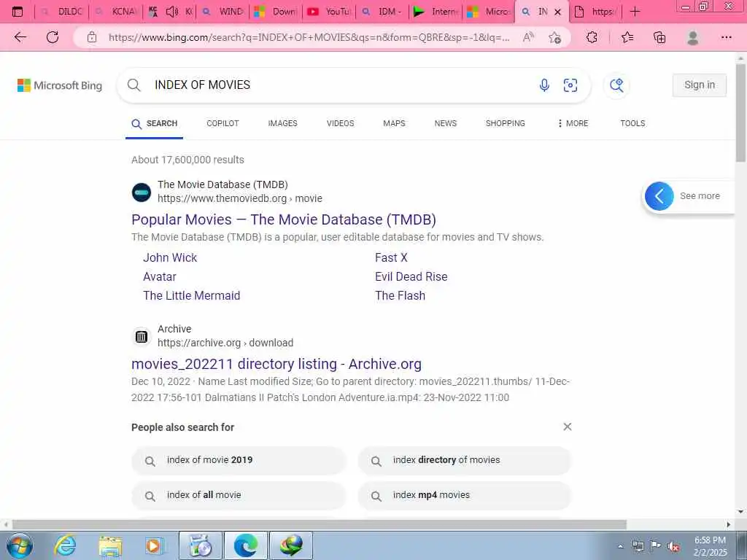Open the MORE search categories dropdown

coord(573,123)
